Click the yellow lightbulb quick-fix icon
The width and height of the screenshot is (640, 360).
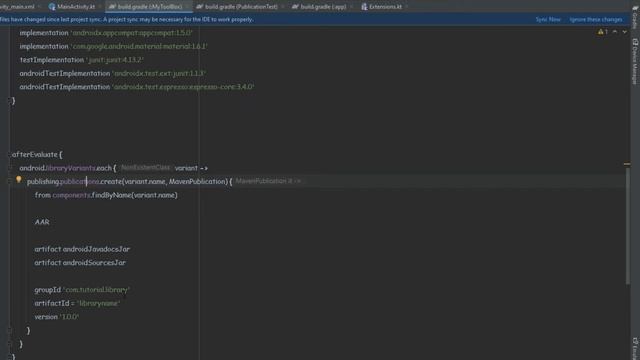tap(18, 179)
